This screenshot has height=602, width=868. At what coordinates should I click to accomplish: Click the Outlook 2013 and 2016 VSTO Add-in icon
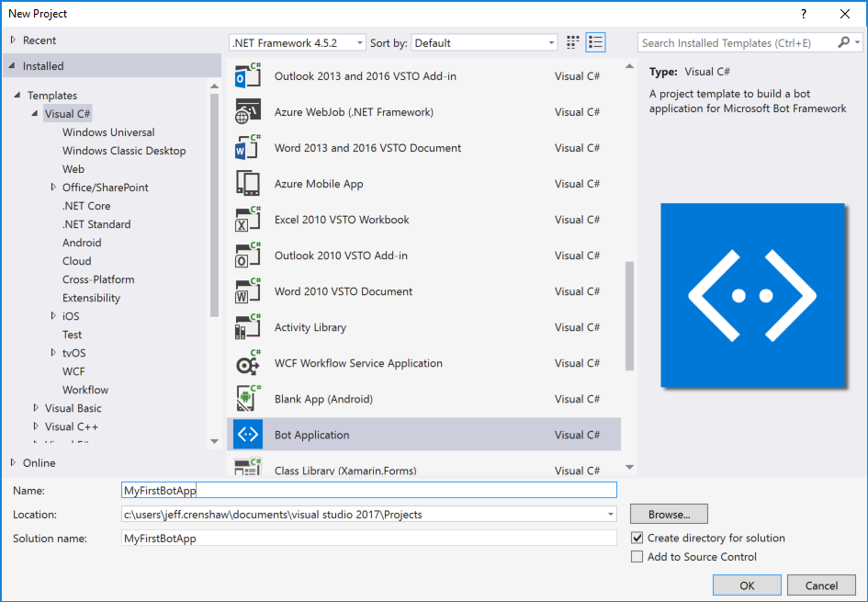(x=247, y=76)
